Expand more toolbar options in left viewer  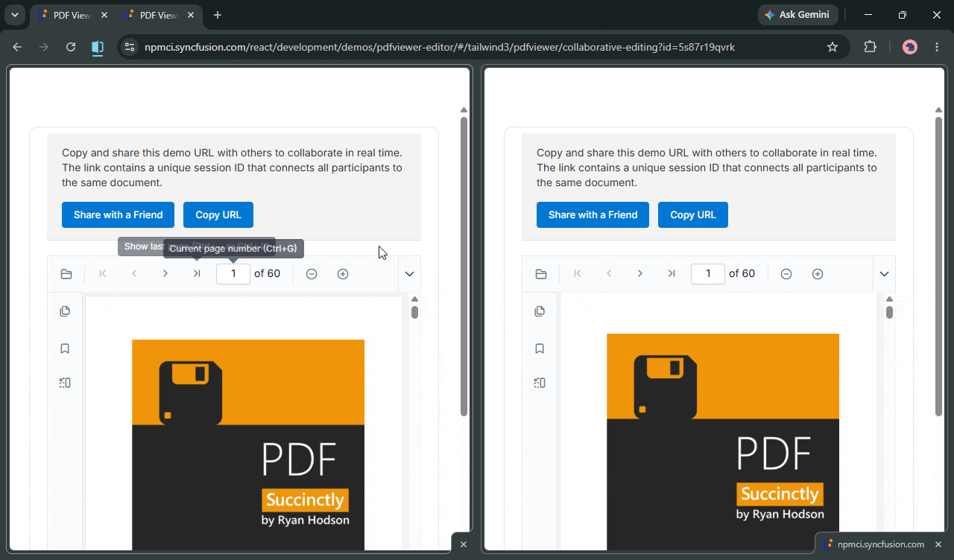(x=409, y=274)
